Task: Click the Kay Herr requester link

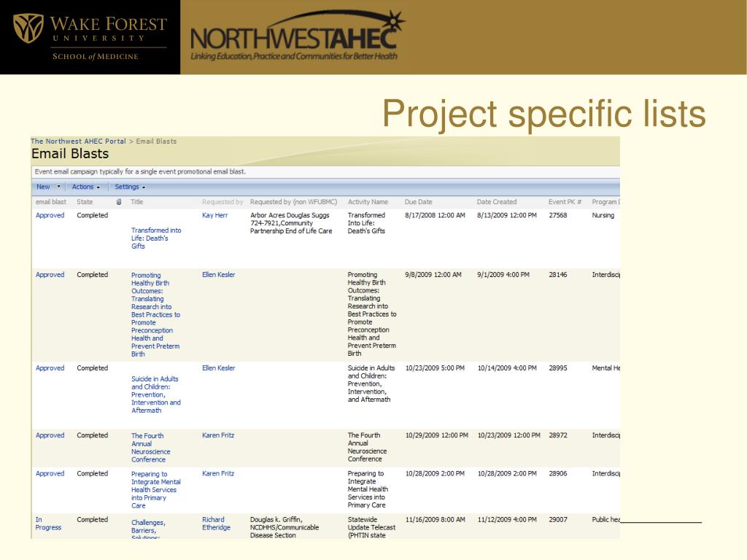Action: click(215, 215)
